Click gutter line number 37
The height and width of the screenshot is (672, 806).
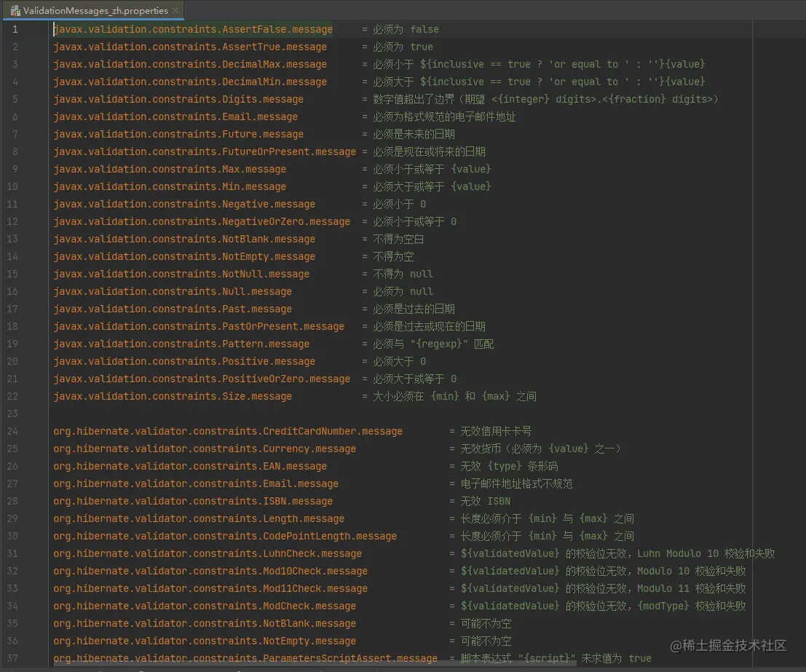[x=12, y=658]
